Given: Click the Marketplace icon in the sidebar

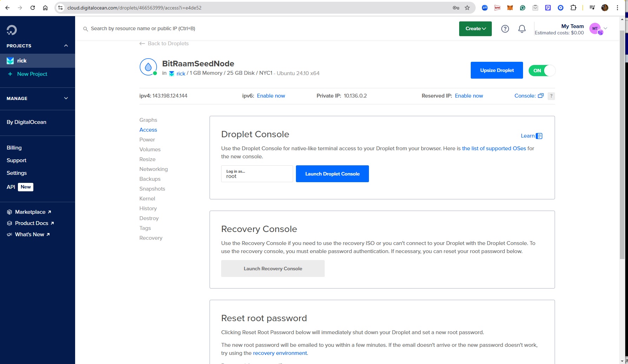Looking at the screenshot, I should pyautogui.click(x=9, y=212).
